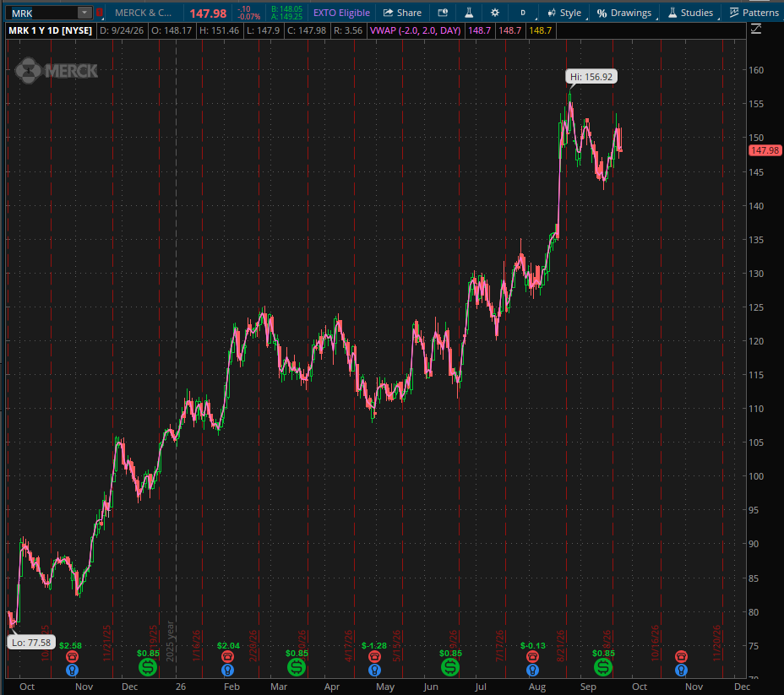Click the earnings phone icon with $2.04
This screenshot has width=784, height=695.
[x=227, y=656]
